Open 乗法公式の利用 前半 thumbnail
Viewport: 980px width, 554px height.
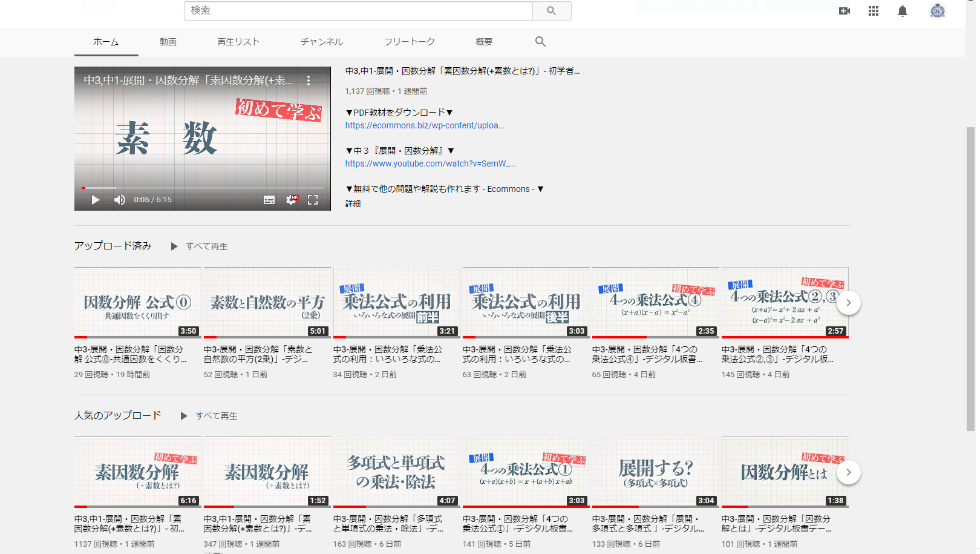397,303
